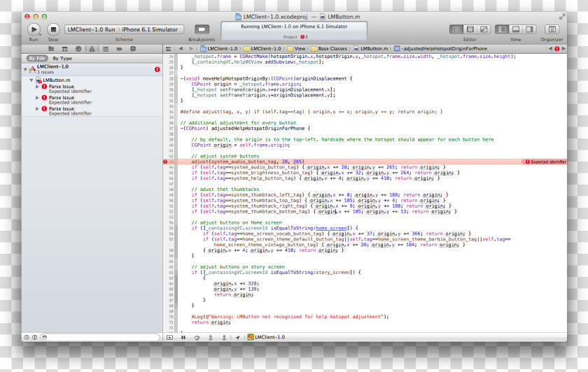This screenshot has height=372, width=588.
Task: Click the Stop button in toolbar
Action: 53,29
